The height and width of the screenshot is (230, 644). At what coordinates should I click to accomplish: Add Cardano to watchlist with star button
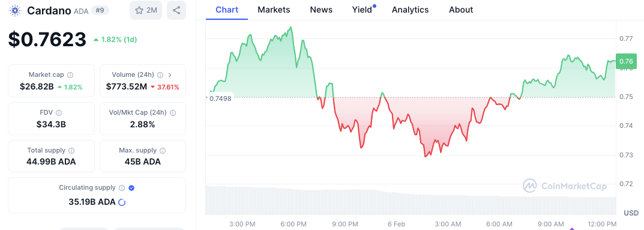(x=146, y=10)
